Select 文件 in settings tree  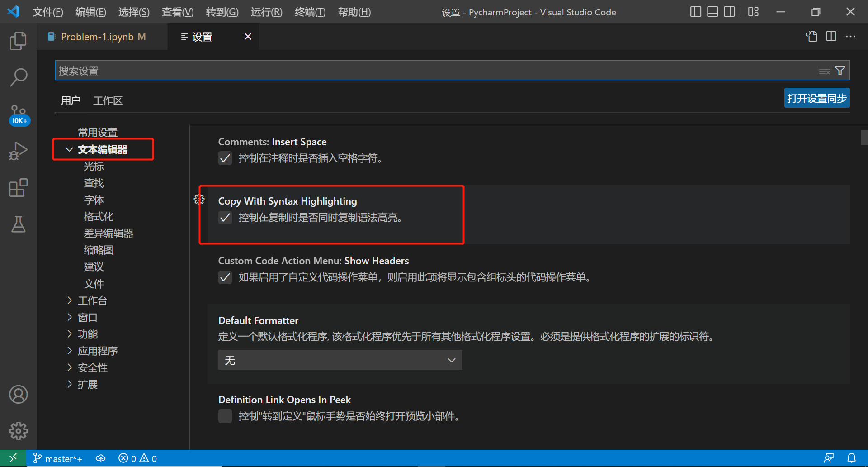(94, 284)
